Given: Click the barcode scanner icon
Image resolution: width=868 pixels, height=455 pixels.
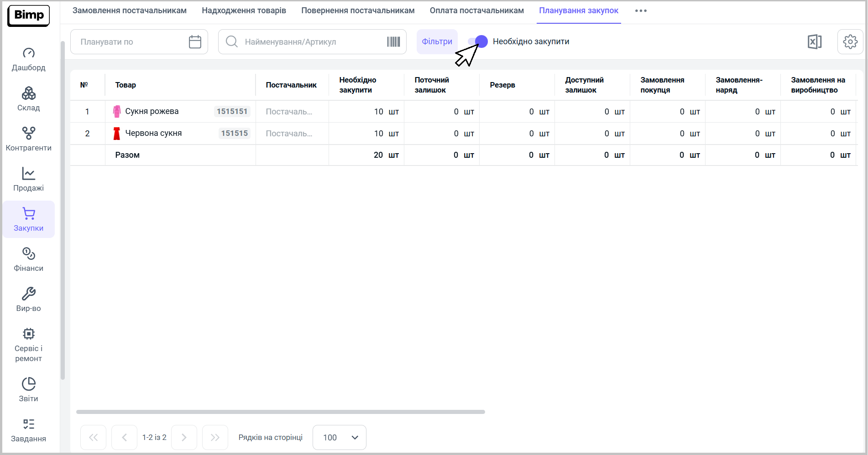Looking at the screenshot, I should [x=393, y=42].
